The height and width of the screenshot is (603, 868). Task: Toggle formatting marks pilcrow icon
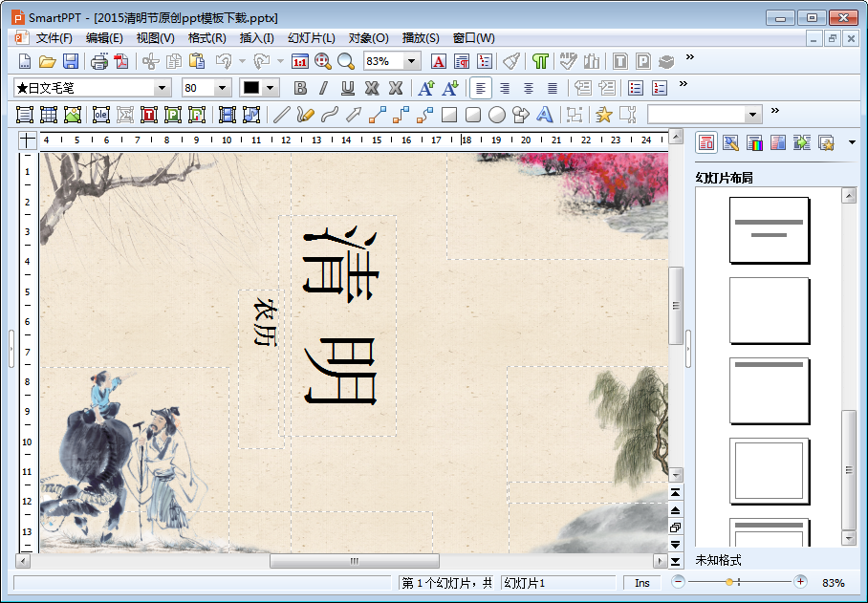pyautogui.click(x=540, y=61)
